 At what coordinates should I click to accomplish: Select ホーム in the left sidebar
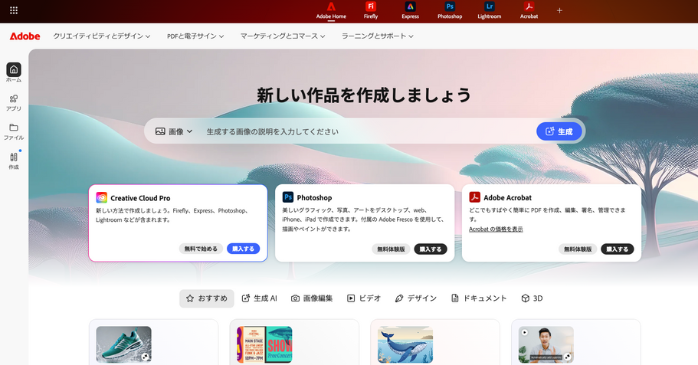(x=14, y=73)
